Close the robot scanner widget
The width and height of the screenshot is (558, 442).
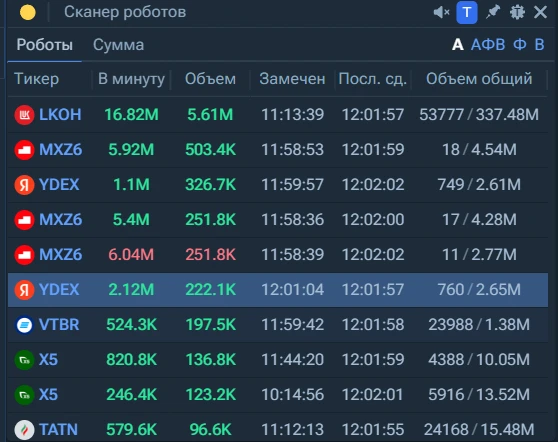click(x=541, y=12)
